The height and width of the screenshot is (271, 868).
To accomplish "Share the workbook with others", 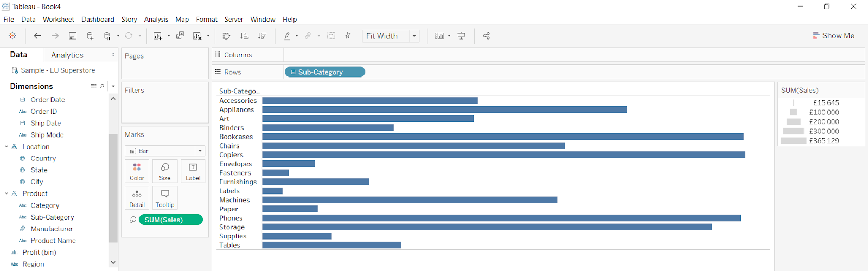I will pos(487,36).
